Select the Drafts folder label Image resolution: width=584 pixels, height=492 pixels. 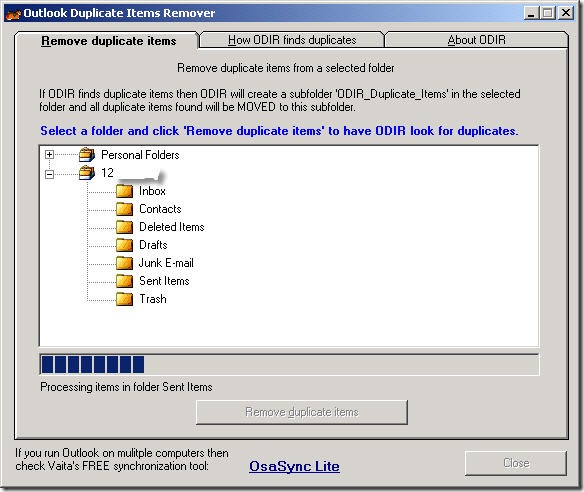coord(153,245)
